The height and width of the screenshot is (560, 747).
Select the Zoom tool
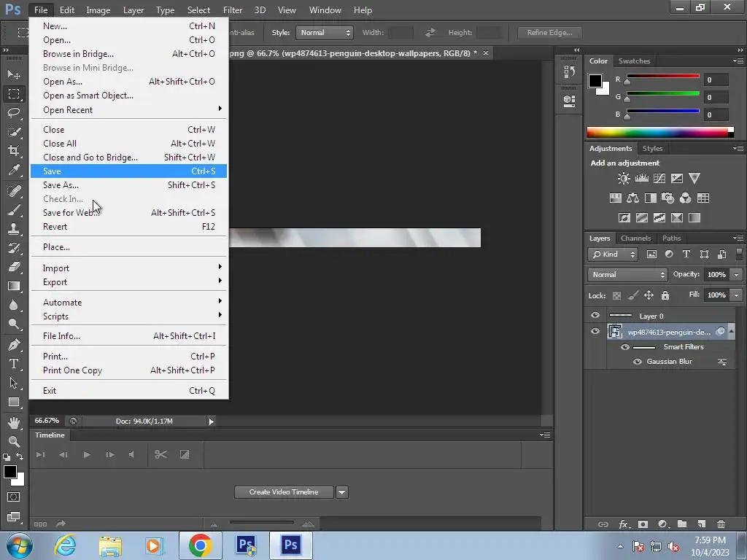point(14,441)
